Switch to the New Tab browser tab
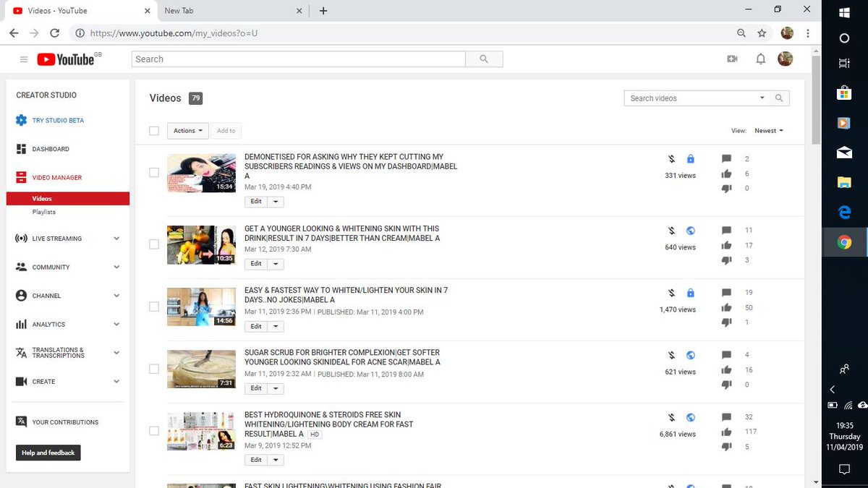Screen dimensions: 868x488 coord(231,11)
